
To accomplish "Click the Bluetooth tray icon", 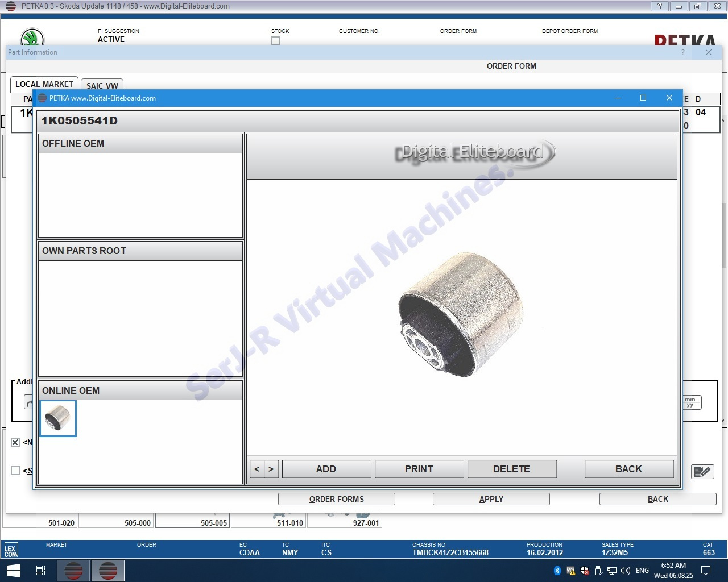I will pos(557,571).
